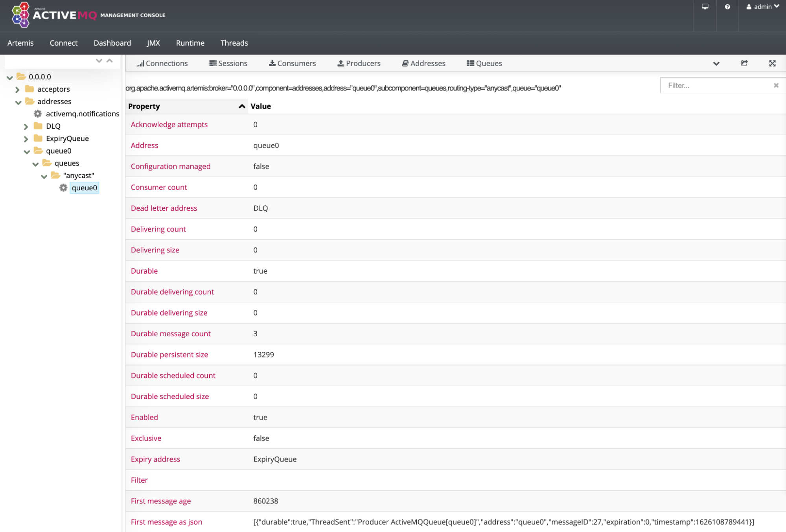Click the Dead letter address link
Screen dimensions: 786x532
(164, 208)
